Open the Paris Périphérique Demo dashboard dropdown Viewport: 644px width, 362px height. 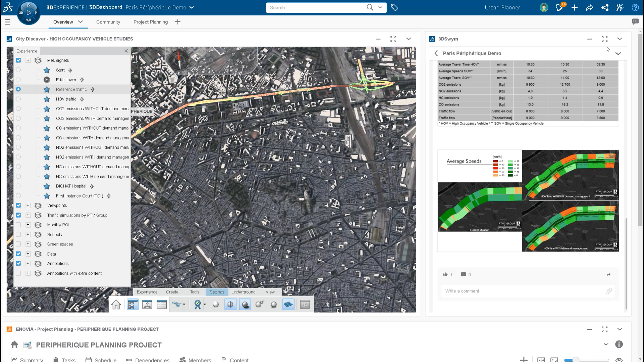[x=192, y=7]
